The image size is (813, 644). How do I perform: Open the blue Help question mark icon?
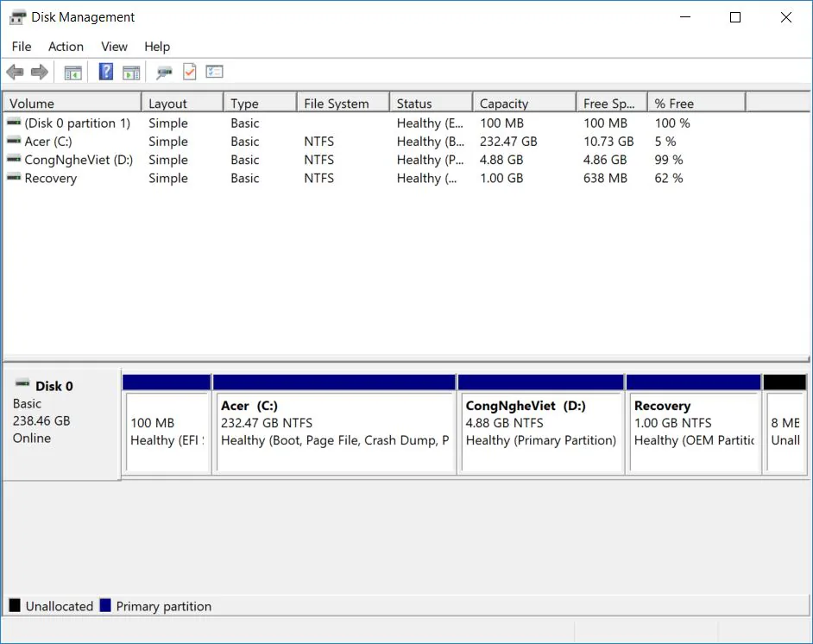click(x=106, y=72)
